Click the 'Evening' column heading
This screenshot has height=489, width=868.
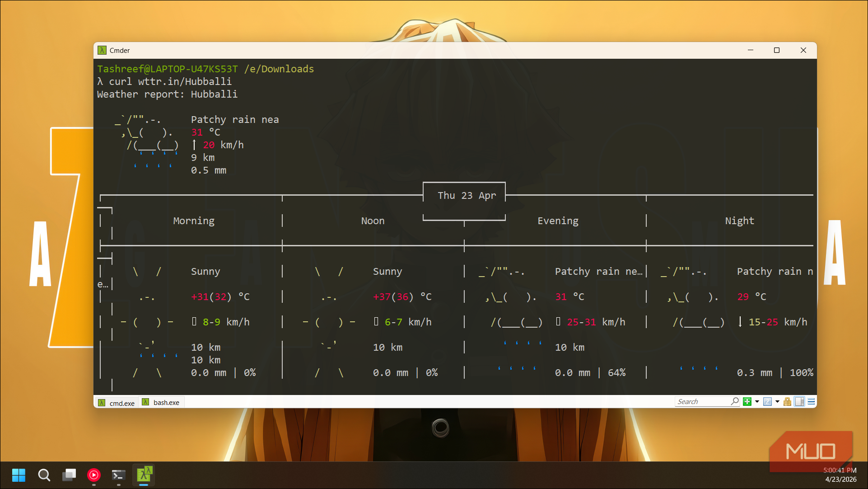click(558, 221)
